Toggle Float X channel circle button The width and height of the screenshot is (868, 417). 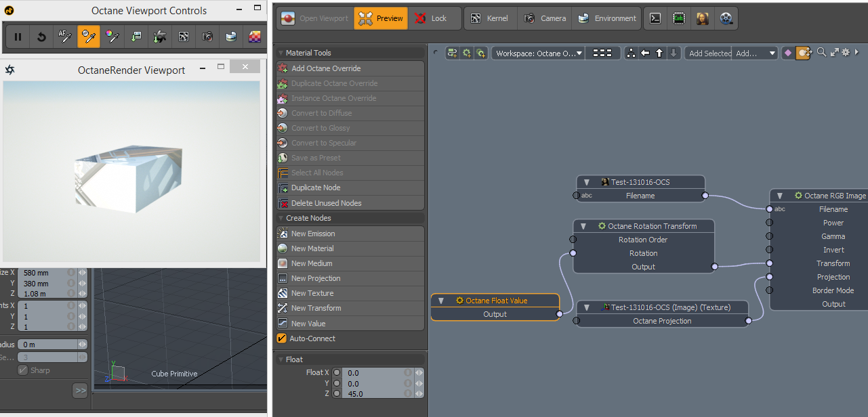tap(337, 373)
